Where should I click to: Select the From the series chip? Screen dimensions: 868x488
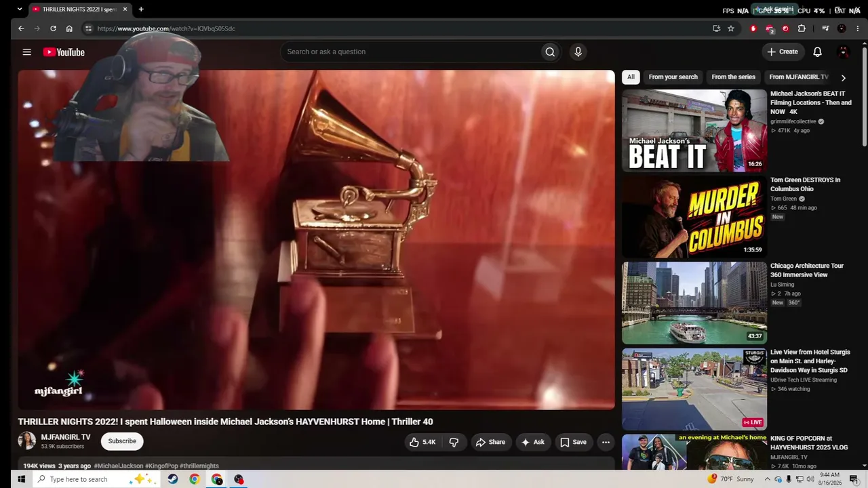[733, 77]
